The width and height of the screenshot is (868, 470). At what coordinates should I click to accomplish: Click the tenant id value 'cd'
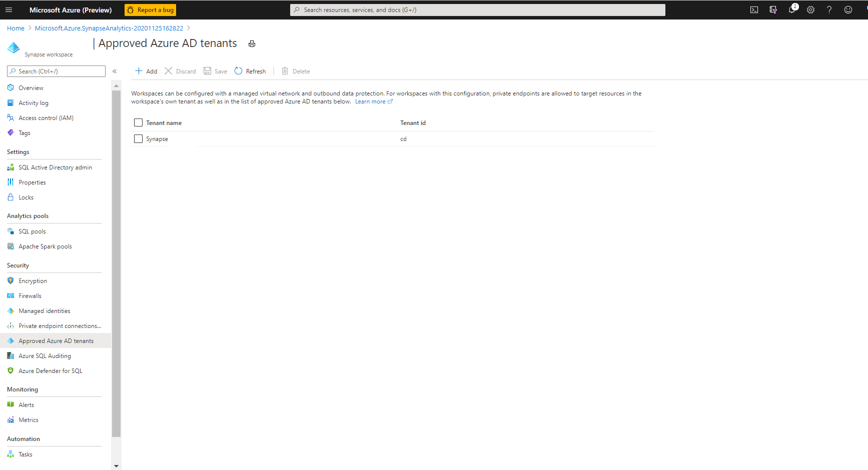pyautogui.click(x=403, y=139)
